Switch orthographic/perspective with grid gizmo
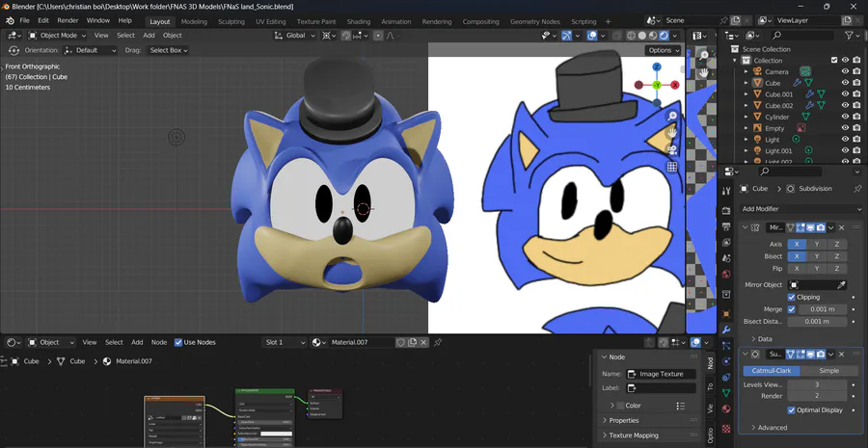Image resolution: width=868 pixels, height=448 pixels. [672, 167]
